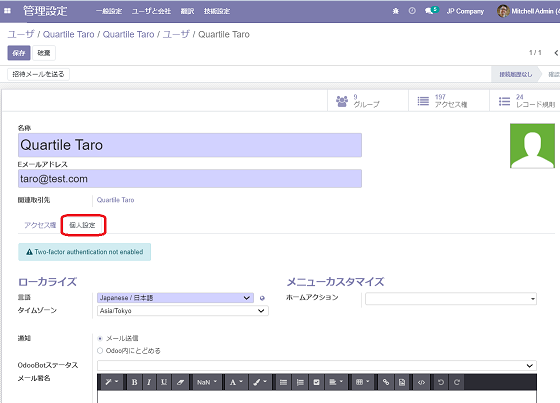560x403 pixels.
Task: Click the 24 レコード規則 stat button
Action: click(524, 101)
